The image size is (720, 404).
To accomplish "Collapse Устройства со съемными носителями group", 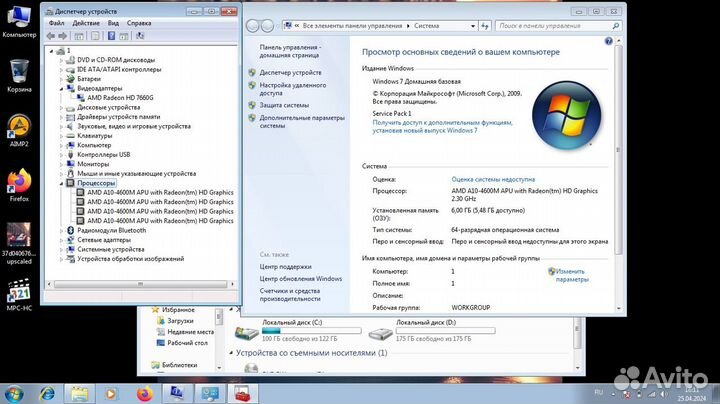I will tap(231, 353).
